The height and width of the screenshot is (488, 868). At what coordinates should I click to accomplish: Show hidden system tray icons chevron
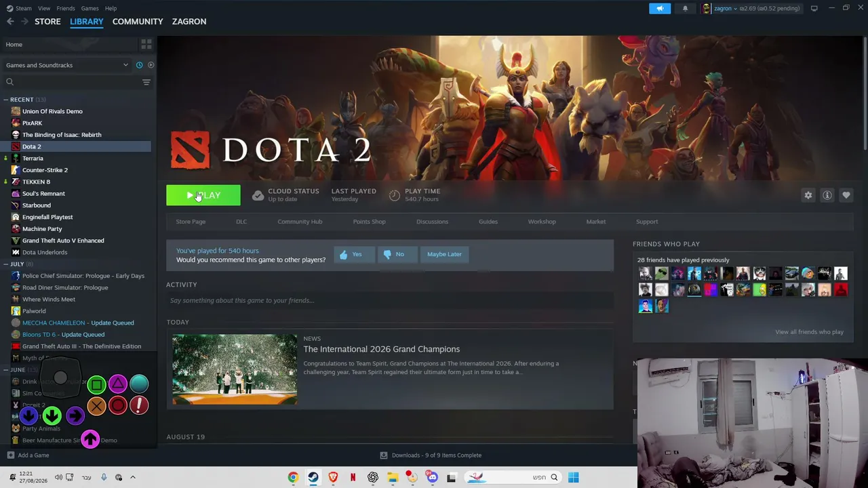coord(133,477)
